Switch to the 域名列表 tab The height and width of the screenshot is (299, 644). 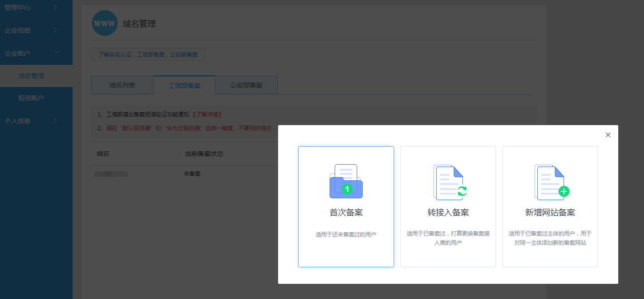coord(122,85)
